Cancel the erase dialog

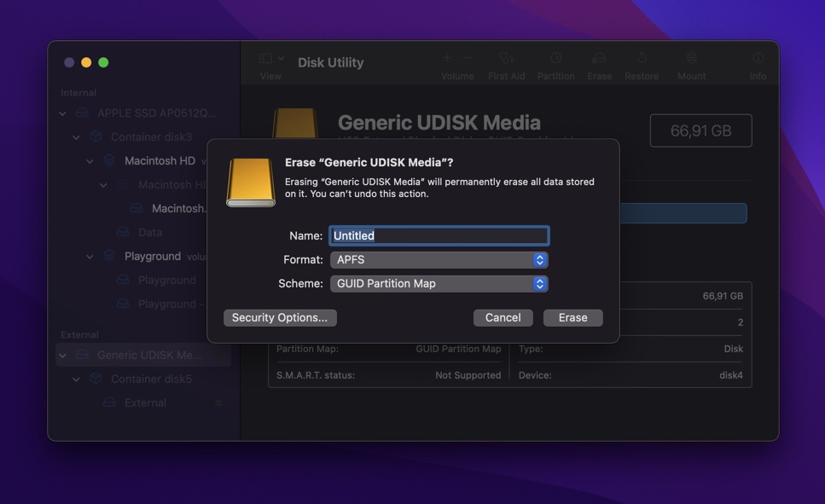tap(503, 318)
